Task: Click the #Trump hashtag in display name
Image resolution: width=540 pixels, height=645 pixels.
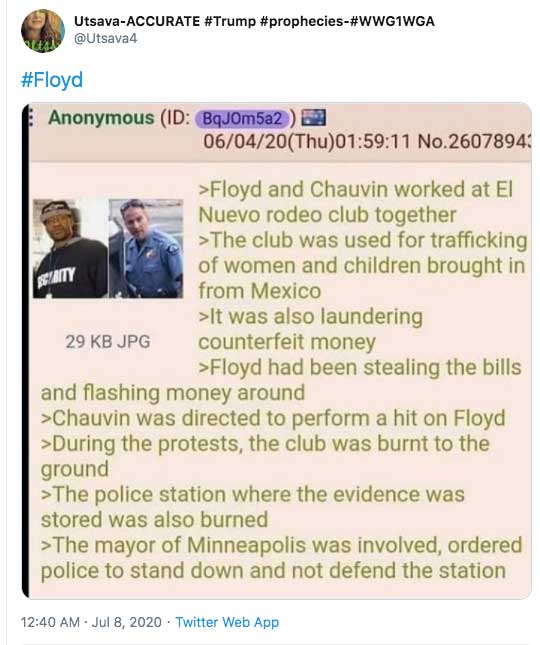Action: tap(230, 21)
